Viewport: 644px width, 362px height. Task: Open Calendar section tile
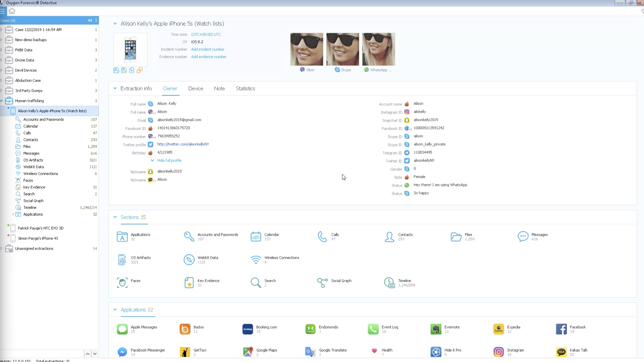coord(265,237)
